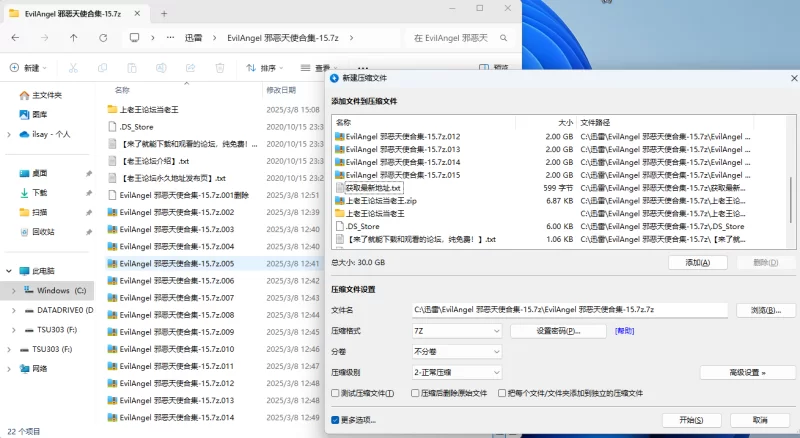Image resolution: width=800 pixels, height=438 pixels.
Task: Click the search magnifier icon in Explorer
Action: point(503,38)
